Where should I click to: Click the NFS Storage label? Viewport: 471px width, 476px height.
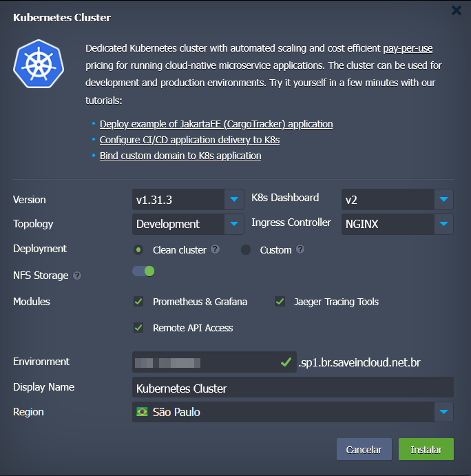[x=41, y=276]
